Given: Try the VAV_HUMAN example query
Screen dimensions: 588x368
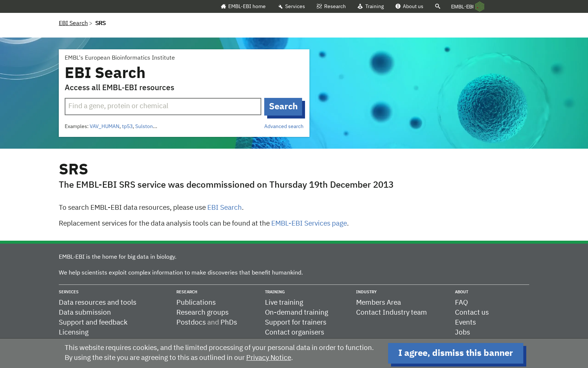Looking at the screenshot, I should [x=104, y=126].
